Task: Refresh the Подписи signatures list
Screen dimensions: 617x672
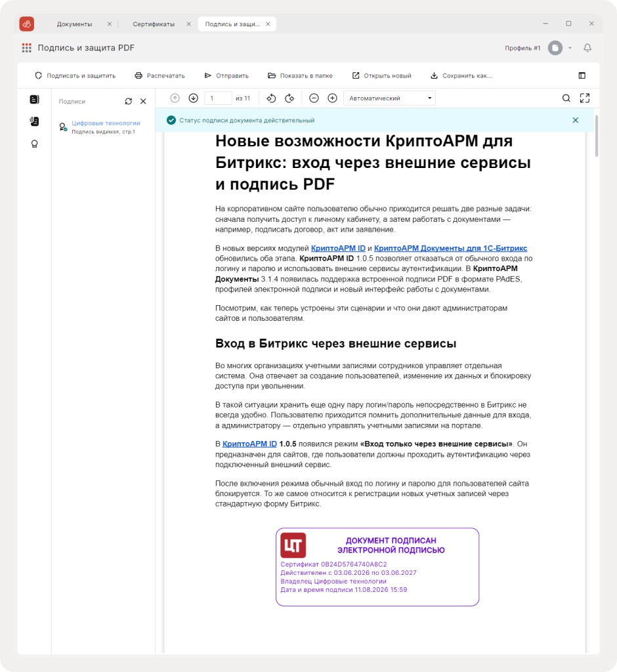Action: click(128, 101)
